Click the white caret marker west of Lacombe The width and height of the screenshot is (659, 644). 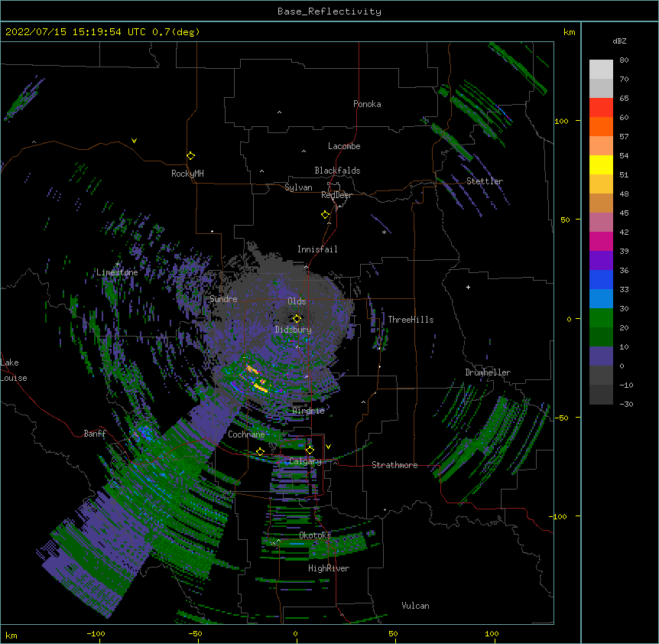[x=304, y=151]
